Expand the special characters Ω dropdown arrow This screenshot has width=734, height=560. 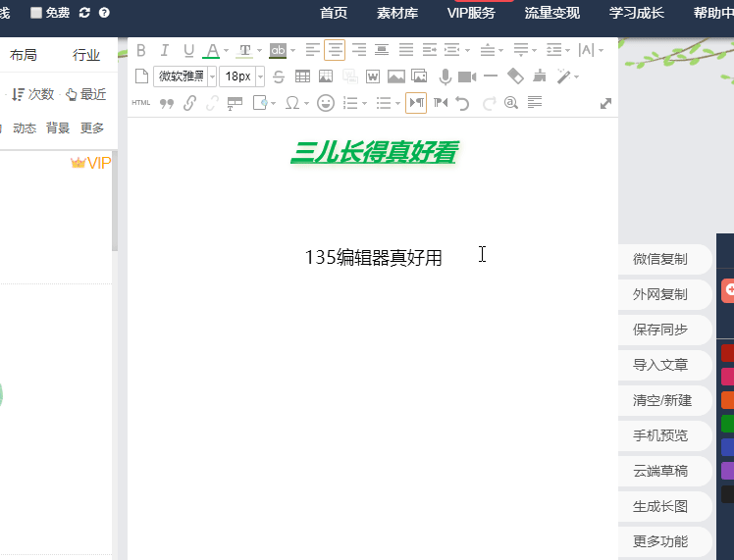coord(307,103)
